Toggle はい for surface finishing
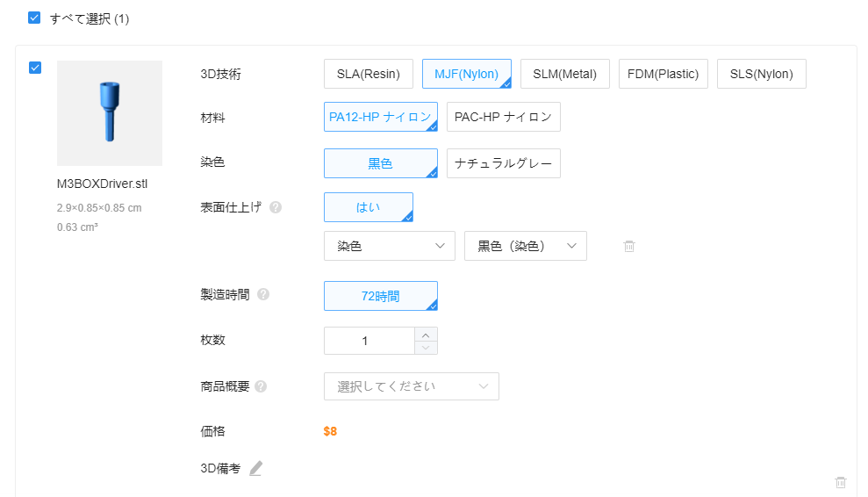868x497 pixels. [369, 207]
